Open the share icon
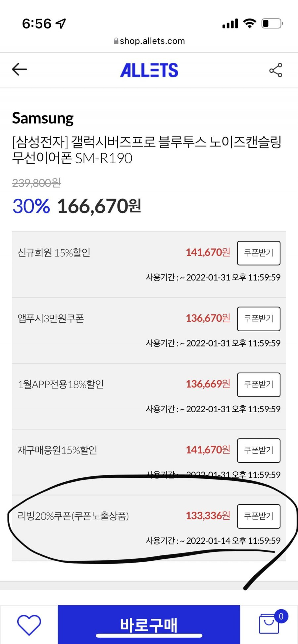The image size is (298, 644). pos(275,70)
